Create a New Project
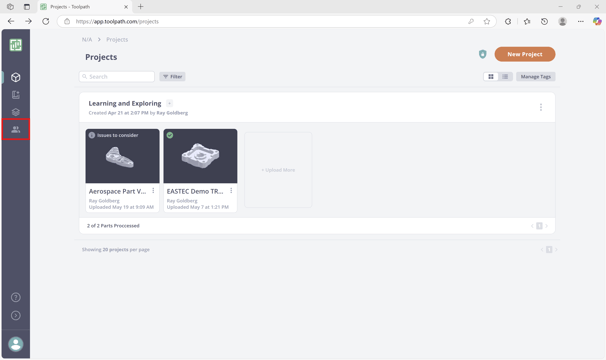 pos(525,54)
